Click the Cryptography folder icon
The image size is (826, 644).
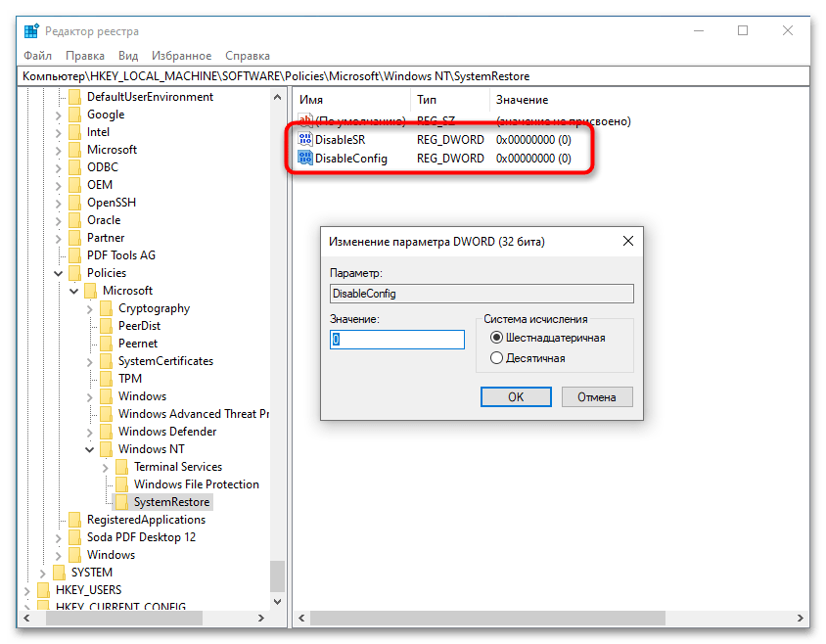107,308
